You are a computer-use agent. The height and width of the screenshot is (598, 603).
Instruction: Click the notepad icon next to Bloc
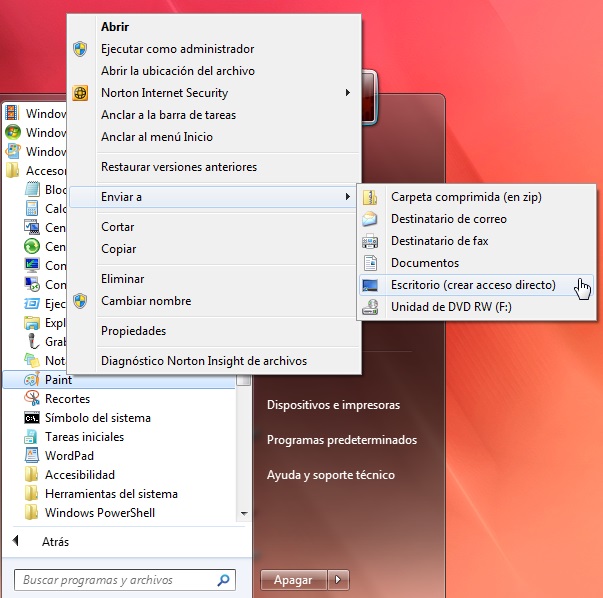32,189
